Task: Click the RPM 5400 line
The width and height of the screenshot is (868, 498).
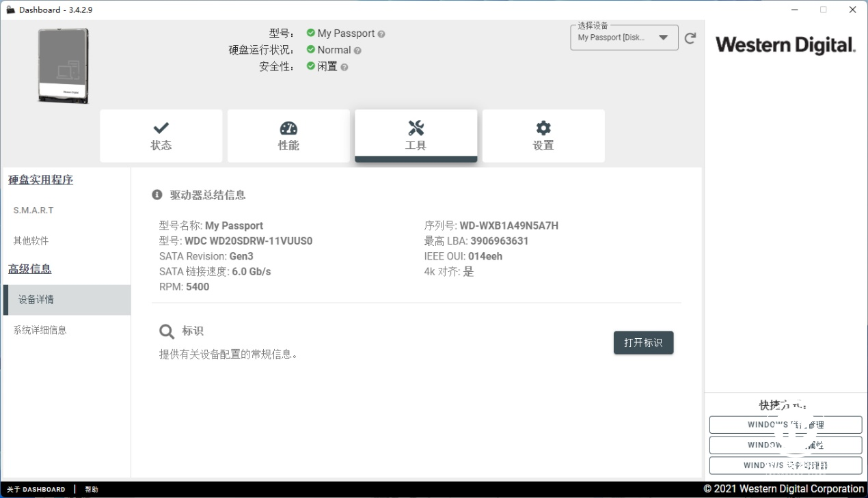Action: pos(185,287)
